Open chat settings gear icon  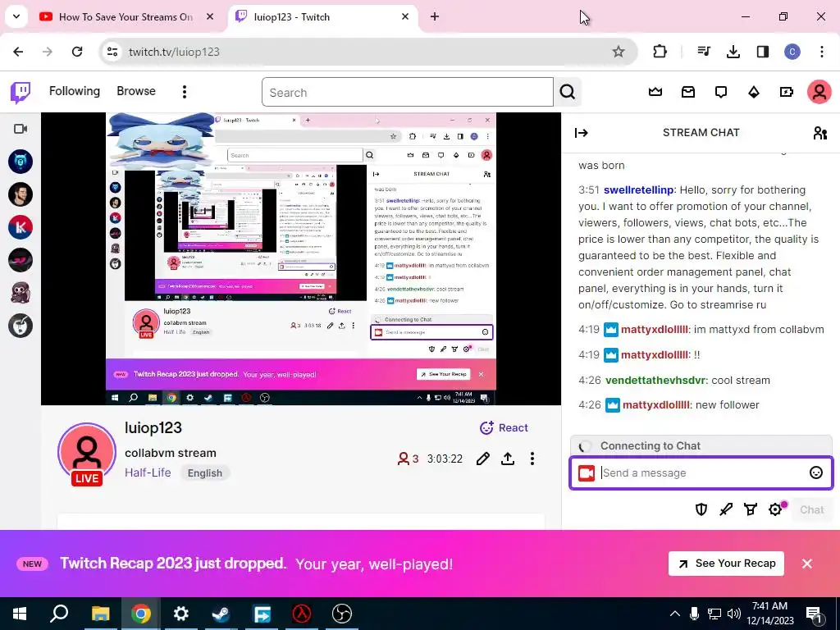(x=775, y=509)
